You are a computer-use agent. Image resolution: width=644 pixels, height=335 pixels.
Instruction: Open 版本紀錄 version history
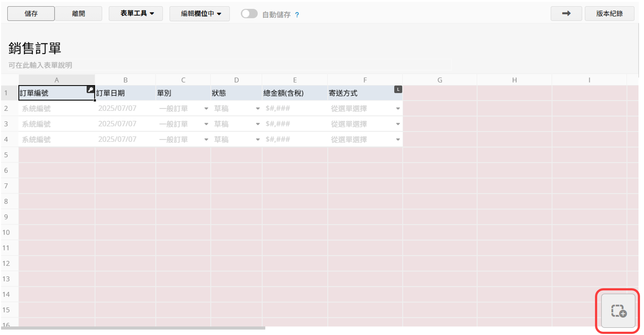coord(610,13)
